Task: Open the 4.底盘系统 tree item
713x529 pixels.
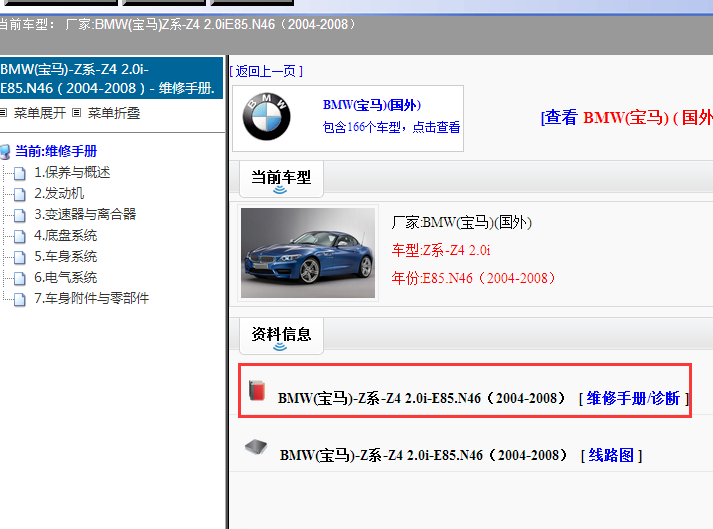Action: (x=66, y=236)
